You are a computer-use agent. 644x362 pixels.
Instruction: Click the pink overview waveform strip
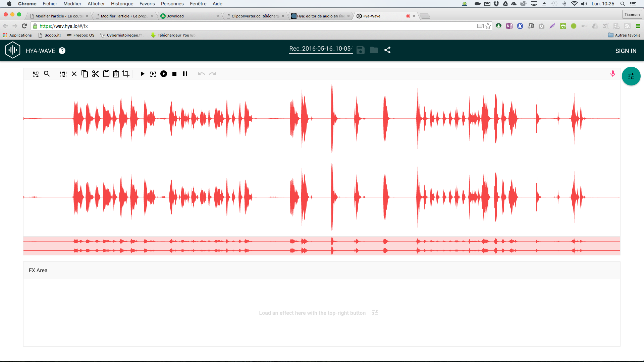(322, 246)
